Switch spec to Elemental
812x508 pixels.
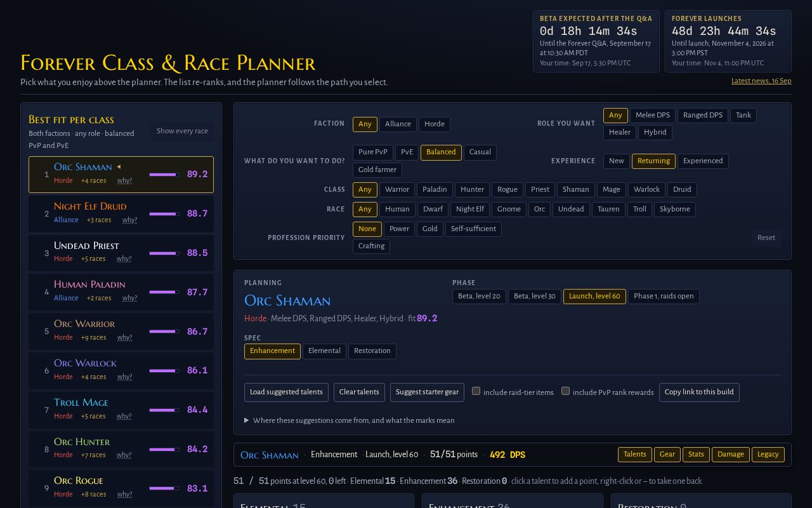click(x=324, y=351)
